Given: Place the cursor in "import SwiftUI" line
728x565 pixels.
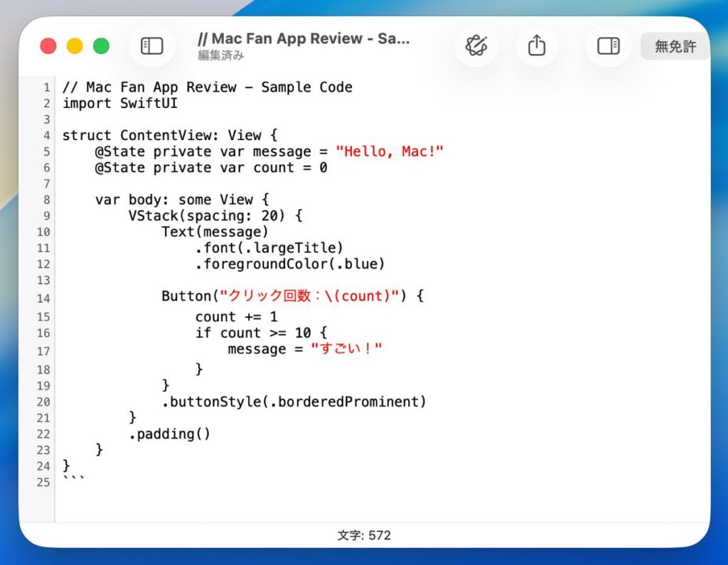Looking at the screenshot, I should (x=119, y=104).
